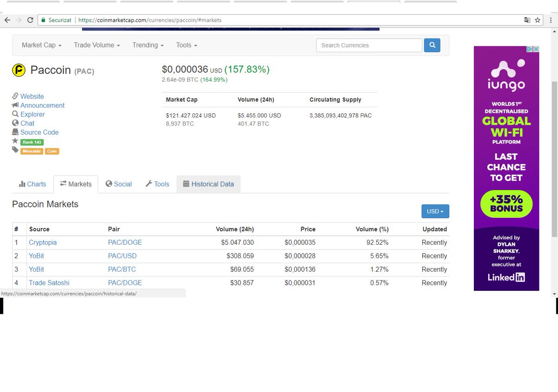Open the Paccoin Website link
Image resolution: width=558 pixels, height=392 pixels.
[32, 96]
